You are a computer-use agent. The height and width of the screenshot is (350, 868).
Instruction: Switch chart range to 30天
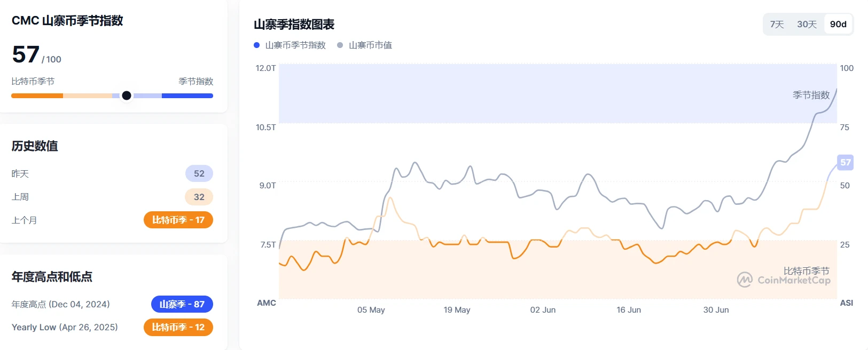pos(807,25)
